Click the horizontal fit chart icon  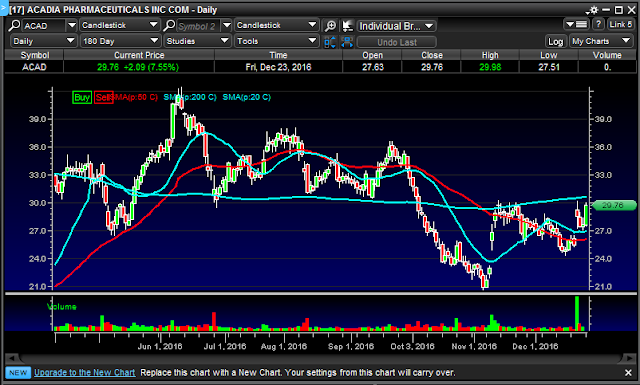coord(347,42)
